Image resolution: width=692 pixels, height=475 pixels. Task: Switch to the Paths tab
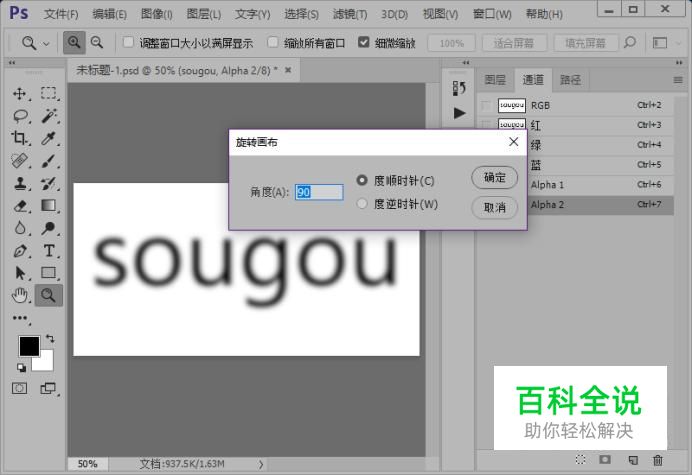[x=570, y=80]
